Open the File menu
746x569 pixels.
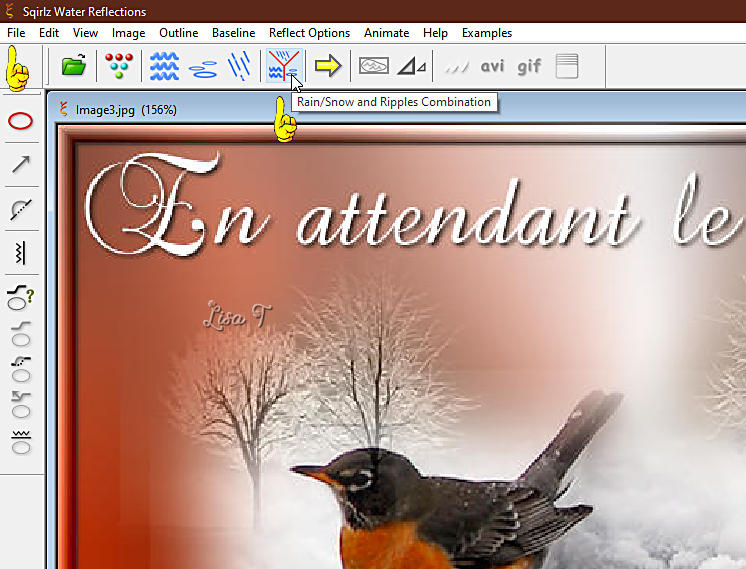16,33
